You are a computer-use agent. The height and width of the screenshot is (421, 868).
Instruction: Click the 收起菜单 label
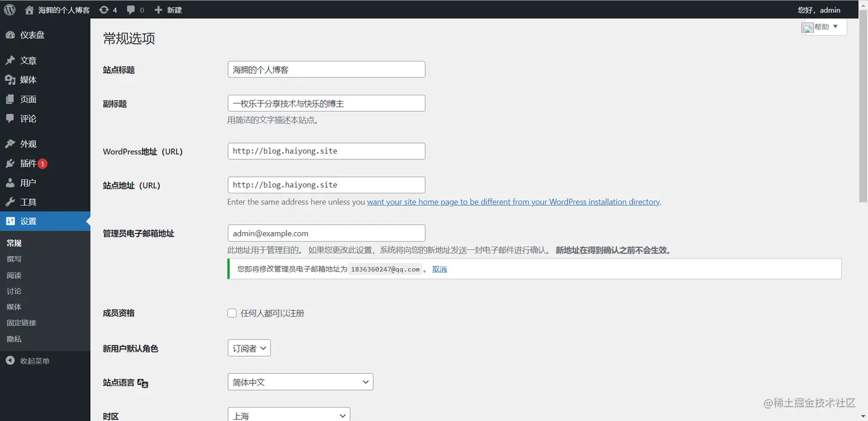click(x=35, y=361)
